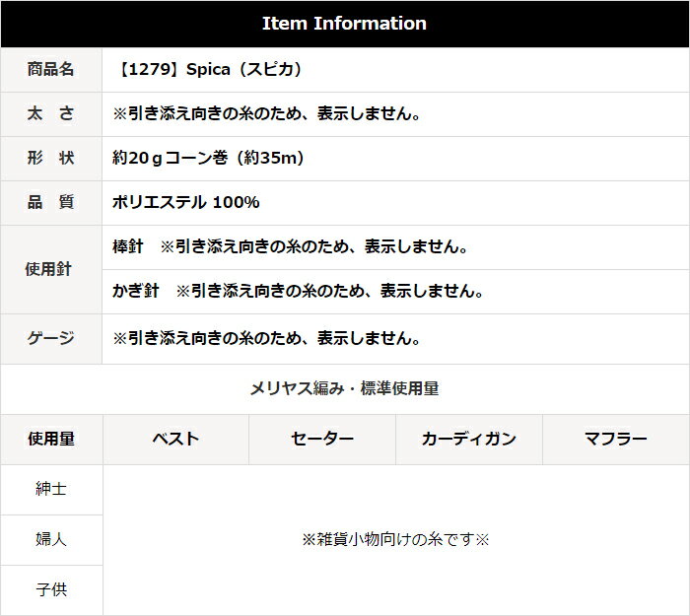Select the 婦人 row label
Viewport: 690px width, 616px height.
point(51,540)
